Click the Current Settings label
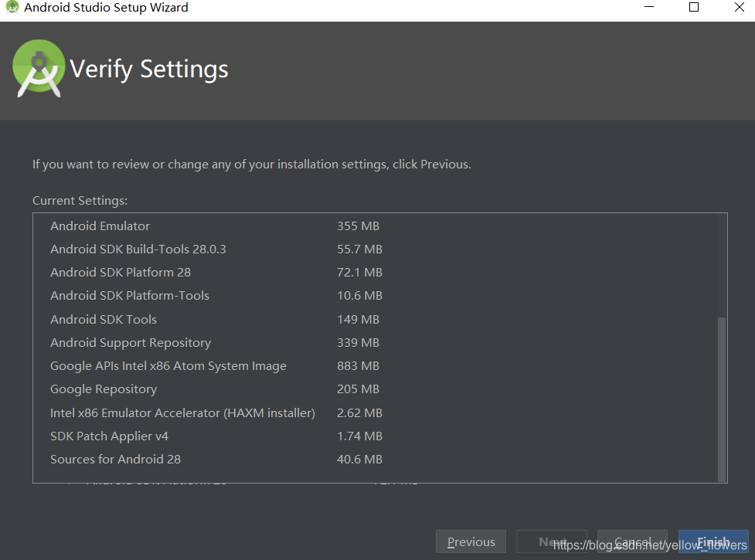Image resolution: width=755 pixels, height=560 pixels. point(80,201)
